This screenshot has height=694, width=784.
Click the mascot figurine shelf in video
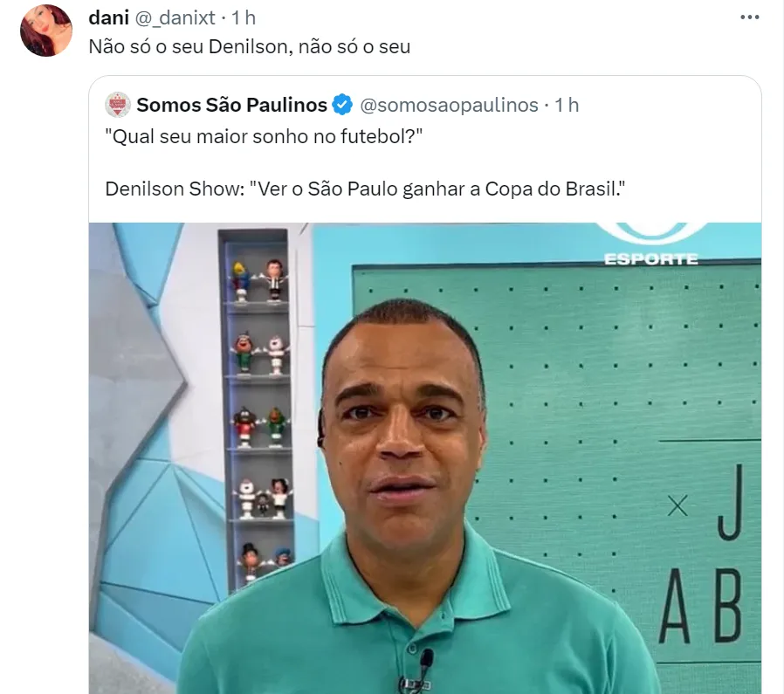pos(258,410)
